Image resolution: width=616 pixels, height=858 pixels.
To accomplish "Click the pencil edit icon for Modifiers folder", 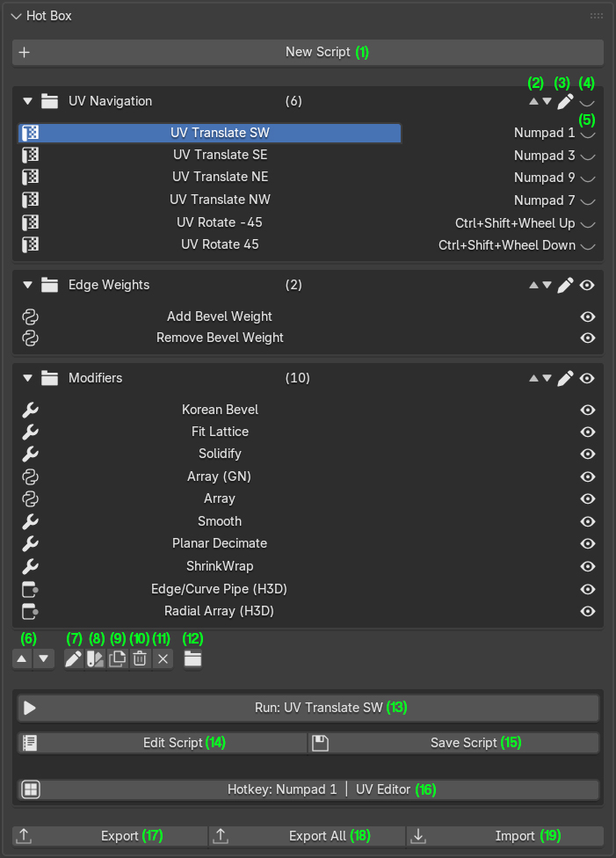I will pyautogui.click(x=565, y=378).
